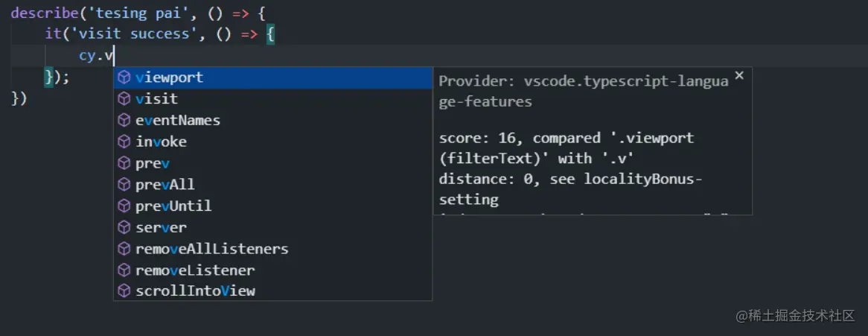Viewport: 868px width, 336px height.
Task: Choose the prev completion entry
Action: pyautogui.click(x=153, y=163)
